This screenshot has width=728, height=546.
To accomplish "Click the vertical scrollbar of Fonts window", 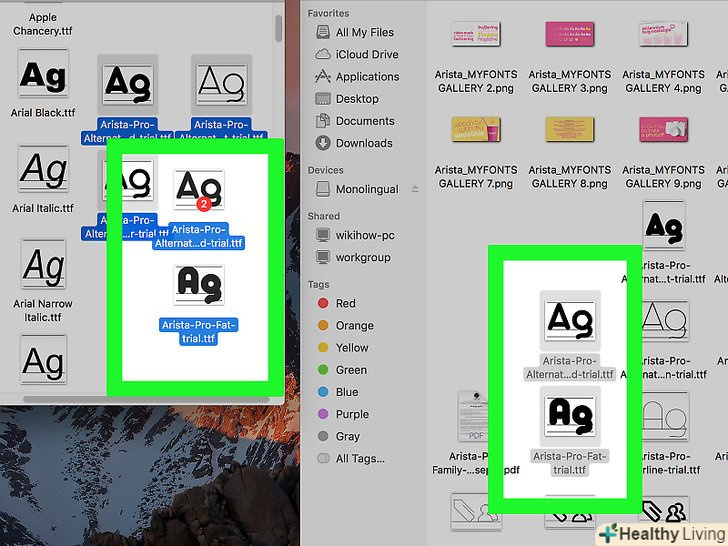I will pos(279,28).
